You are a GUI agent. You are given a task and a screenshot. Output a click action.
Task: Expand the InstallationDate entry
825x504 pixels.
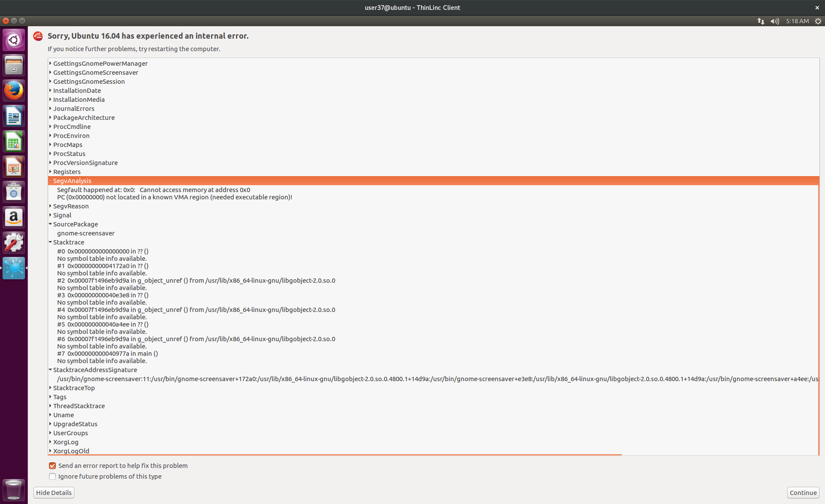(50, 90)
